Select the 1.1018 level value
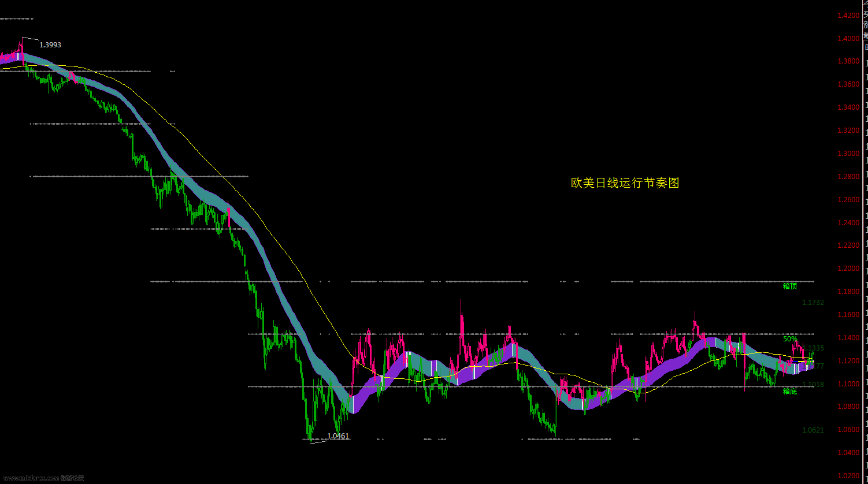Image resolution: width=868 pixels, height=484 pixels. pos(813,385)
